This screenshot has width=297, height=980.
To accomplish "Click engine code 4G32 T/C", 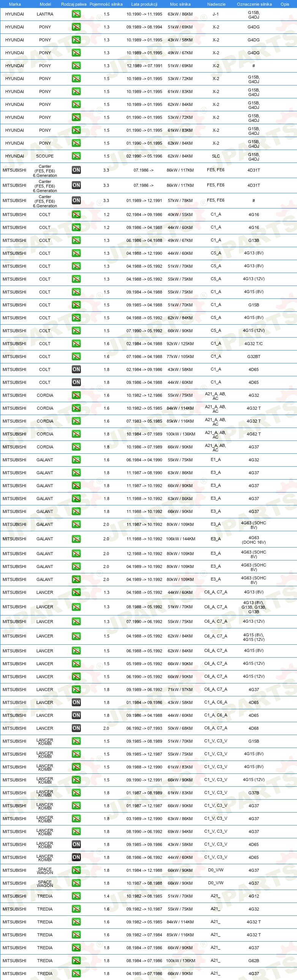I will coord(254,344).
